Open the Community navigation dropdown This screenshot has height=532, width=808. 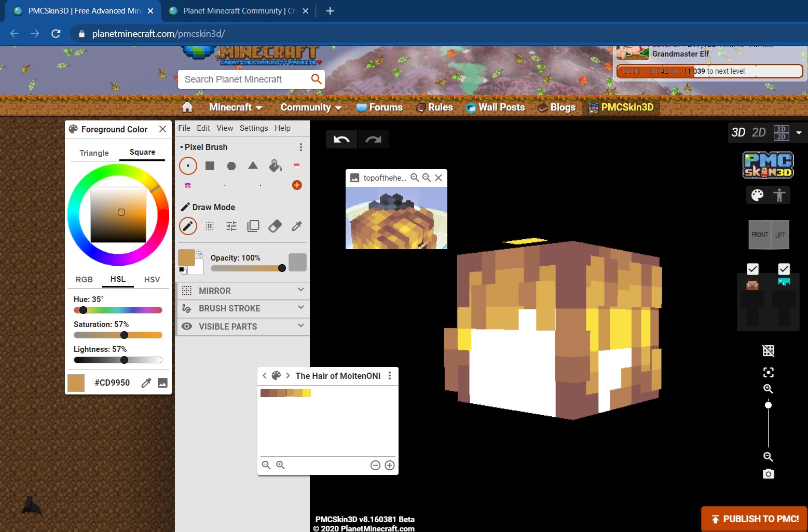(311, 107)
